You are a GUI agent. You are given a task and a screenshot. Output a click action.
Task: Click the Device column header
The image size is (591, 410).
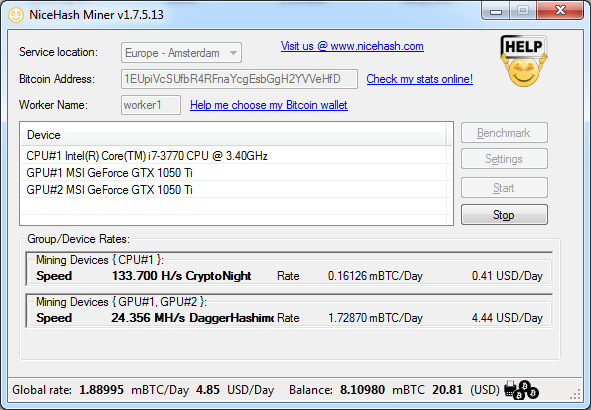point(233,135)
